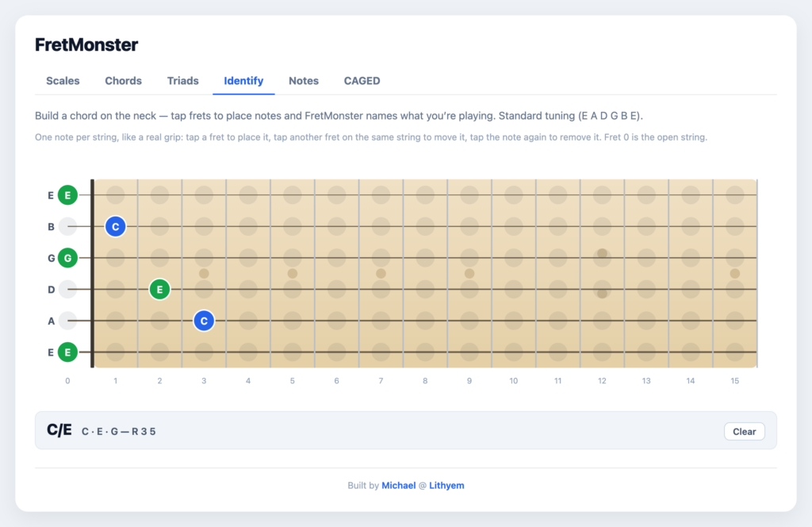Place note at fret 7 on D string

(x=381, y=289)
